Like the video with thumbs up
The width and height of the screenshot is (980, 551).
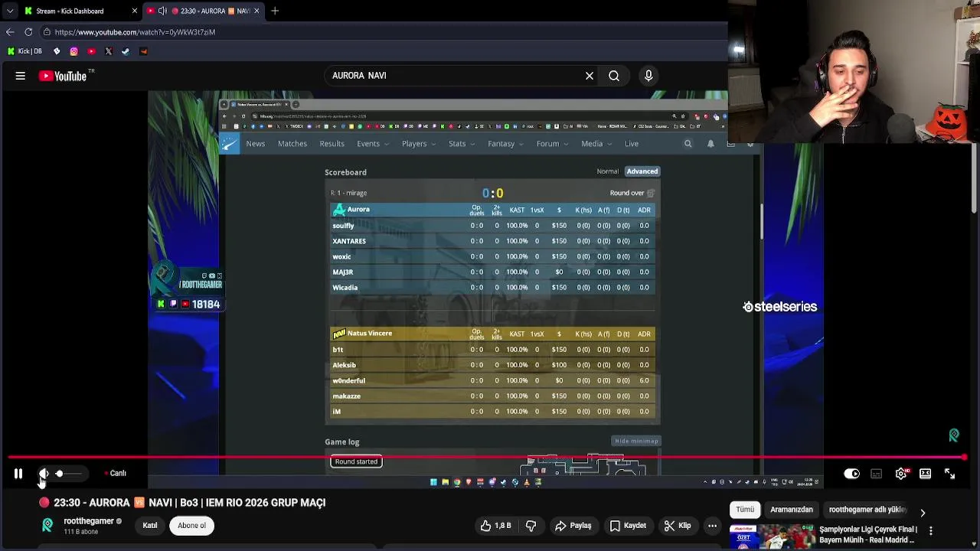(x=495, y=526)
